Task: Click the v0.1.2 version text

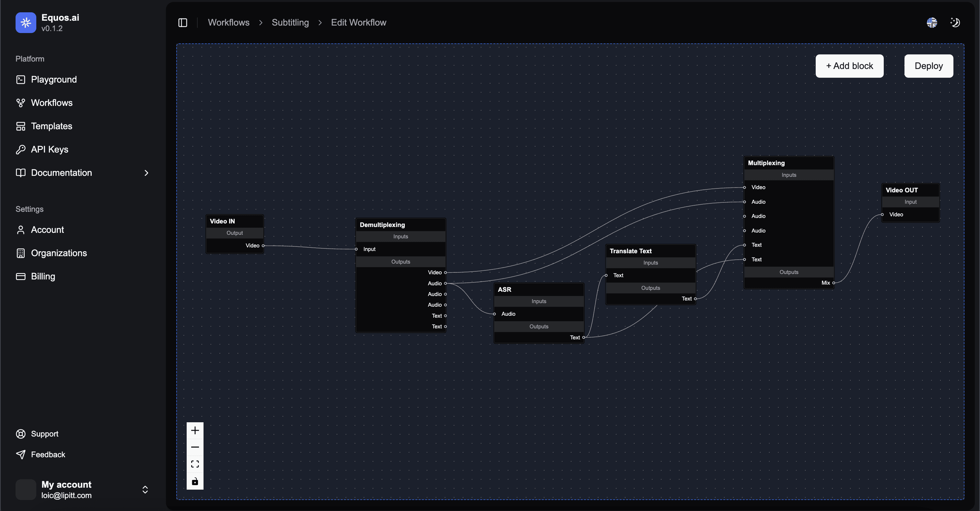Action: point(52,28)
